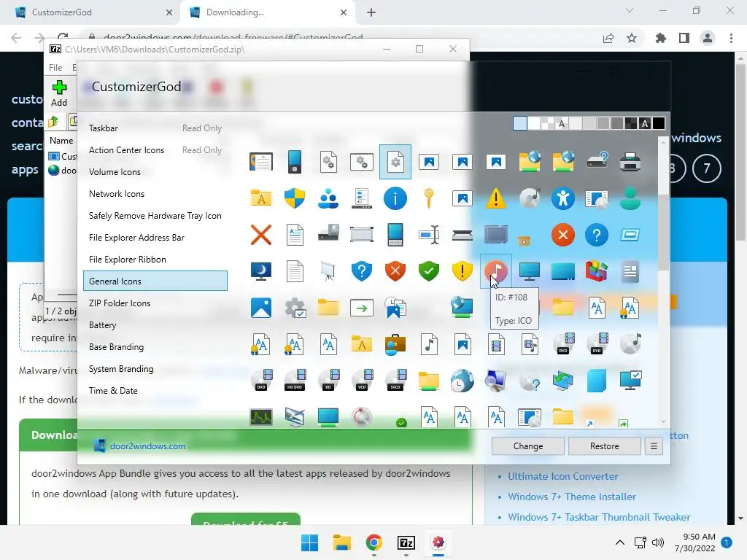Open File menu in 7-Zip window
The width and height of the screenshot is (747, 560).
[55, 68]
